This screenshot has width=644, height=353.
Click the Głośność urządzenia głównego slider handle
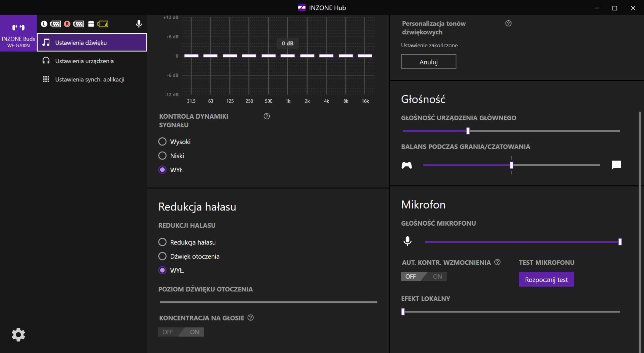pyautogui.click(x=468, y=131)
